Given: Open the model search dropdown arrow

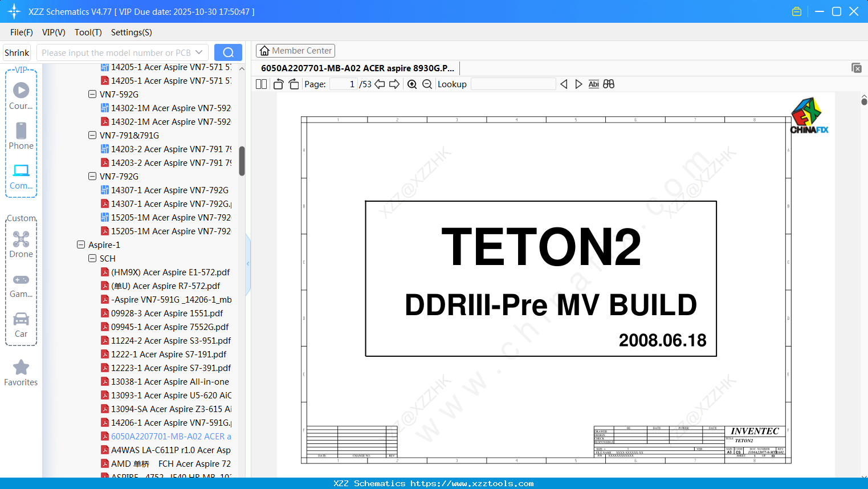Looking at the screenshot, I should click(x=199, y=52).
